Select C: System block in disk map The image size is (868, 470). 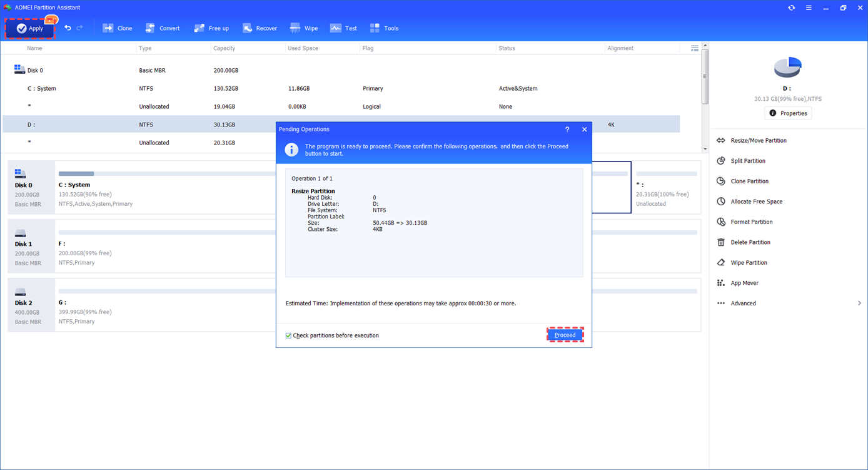pos(166,187)
